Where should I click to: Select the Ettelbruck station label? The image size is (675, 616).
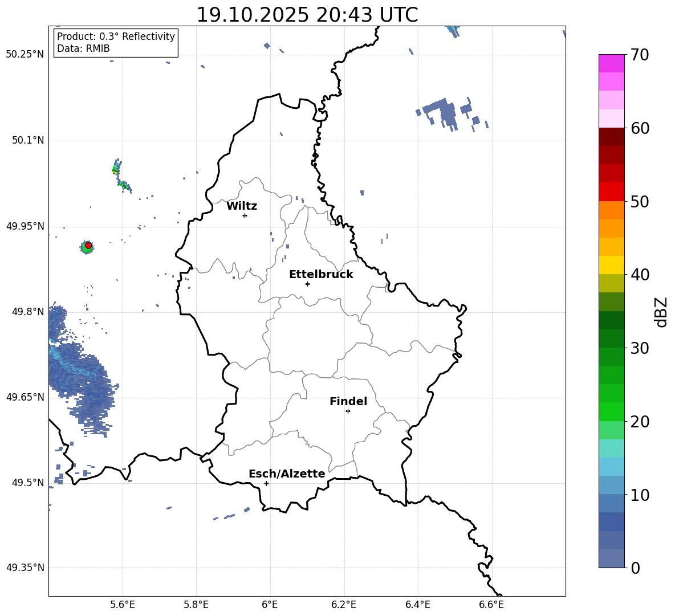(x=321, y=275)
